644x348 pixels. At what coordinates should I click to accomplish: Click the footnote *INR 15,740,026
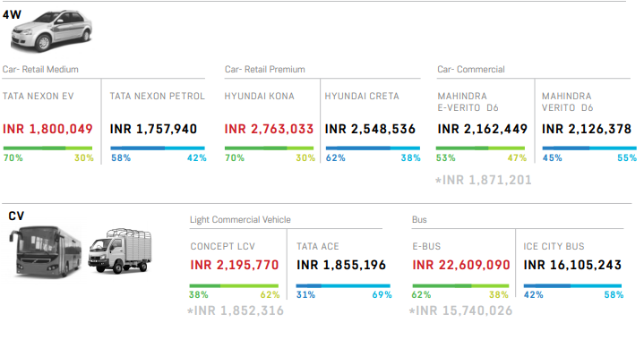point(460,310)
